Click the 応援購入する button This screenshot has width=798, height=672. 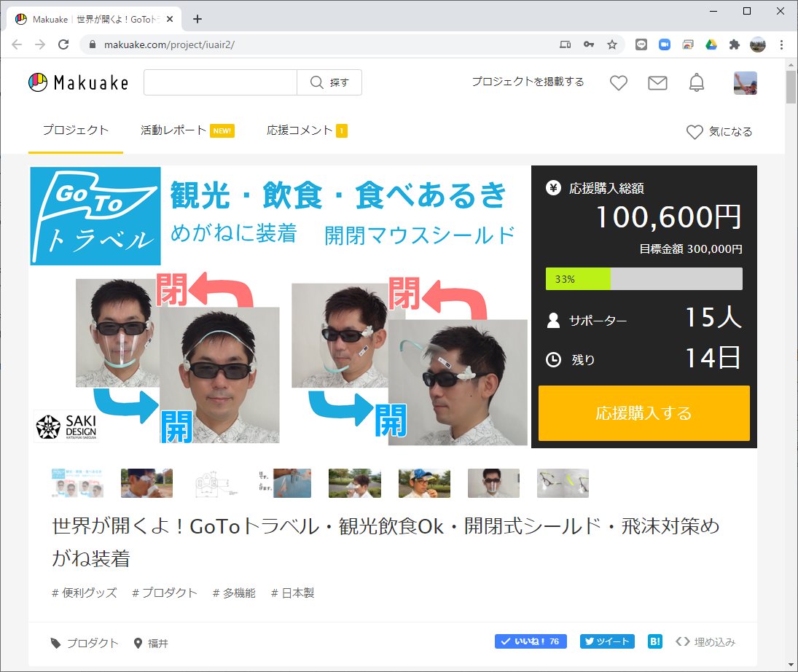click(644, 413)
